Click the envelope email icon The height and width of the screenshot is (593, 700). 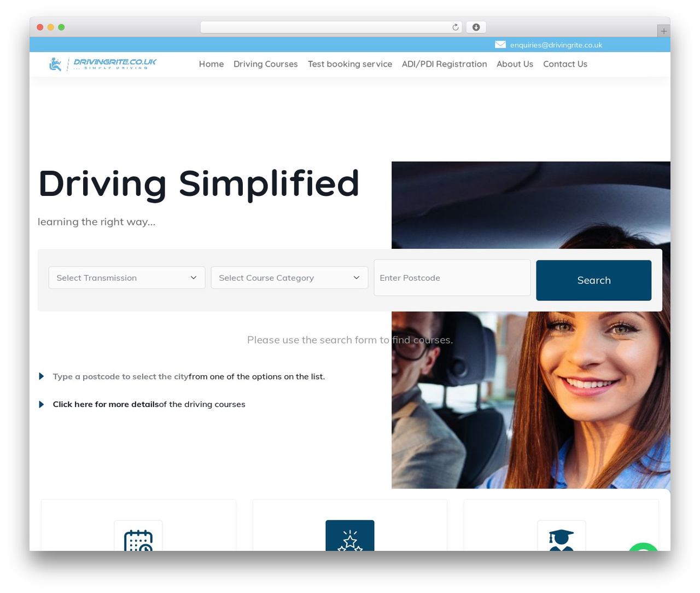coord(500,44)
